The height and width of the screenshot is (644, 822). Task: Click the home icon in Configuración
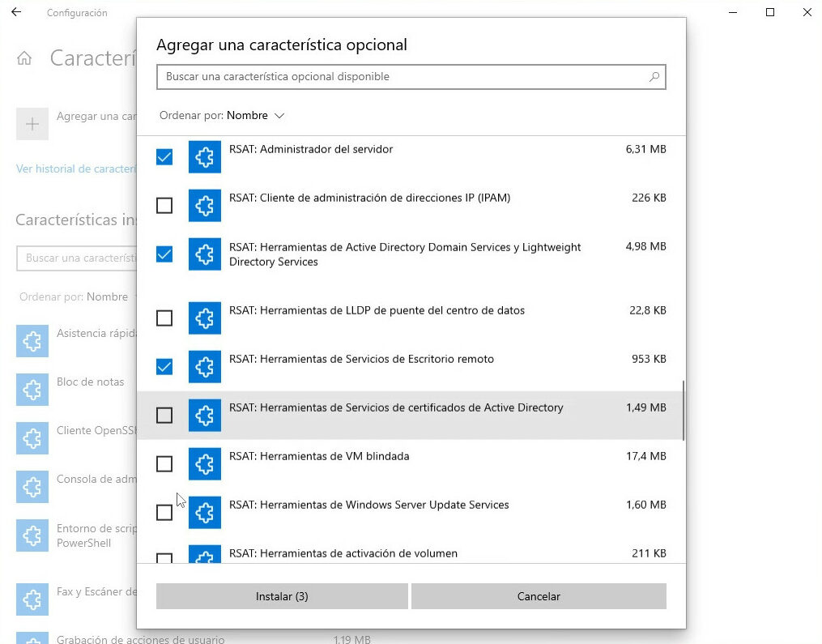(24, 58)
